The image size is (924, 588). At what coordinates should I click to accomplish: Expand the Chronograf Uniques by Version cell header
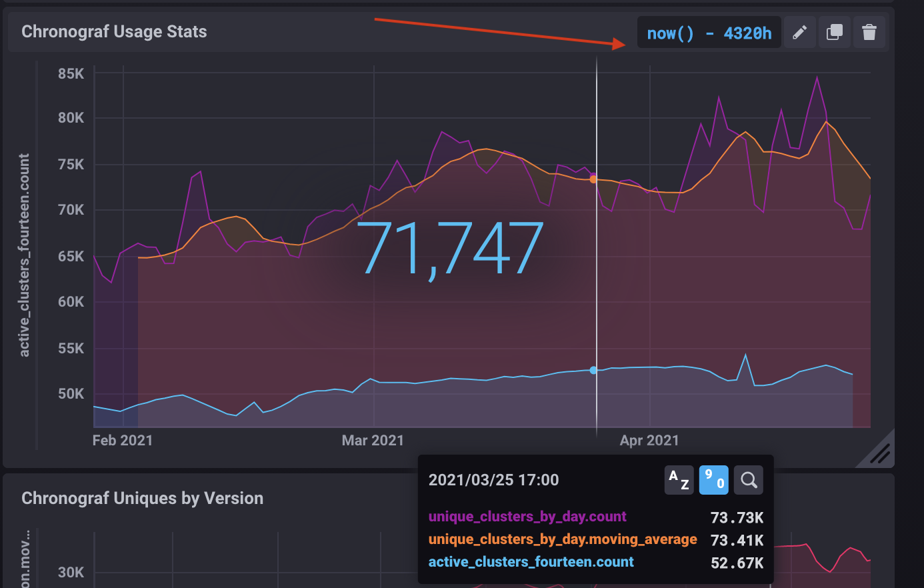pyautogui.click(x=142, y=498)
